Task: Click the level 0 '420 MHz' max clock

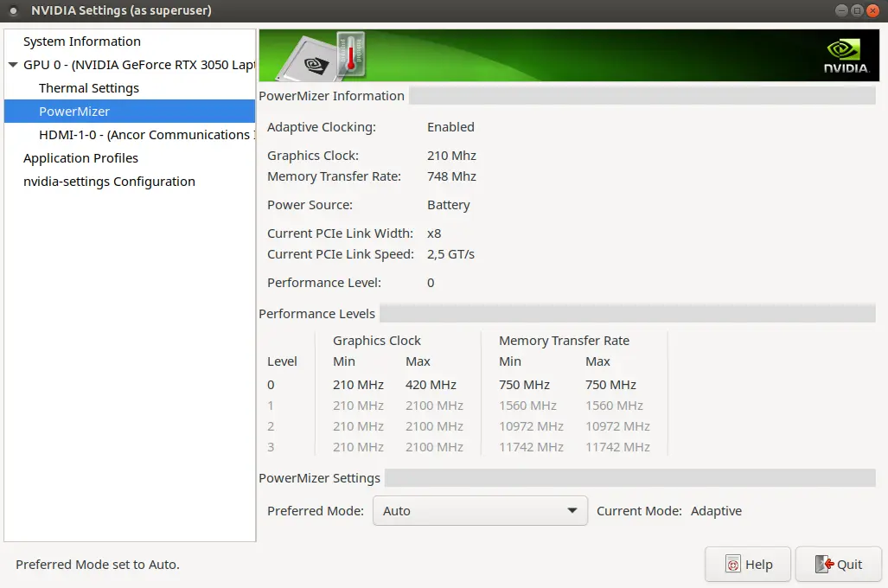Action: pos(431,385)
